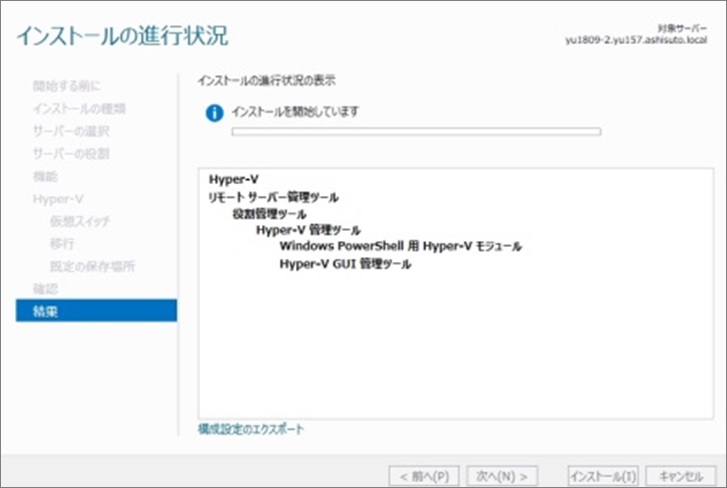Select Hyper-V item in results list
Screen dimensions: 727x488
[x=234, y=179]
